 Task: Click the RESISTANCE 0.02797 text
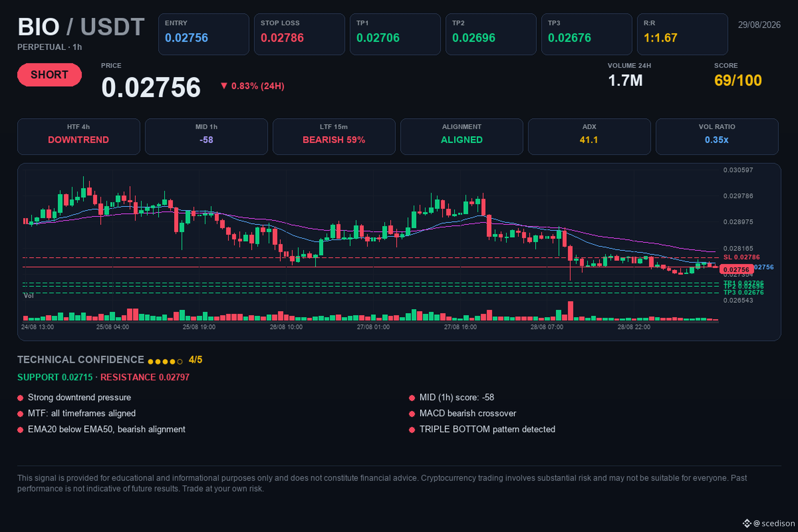(145, 377)
